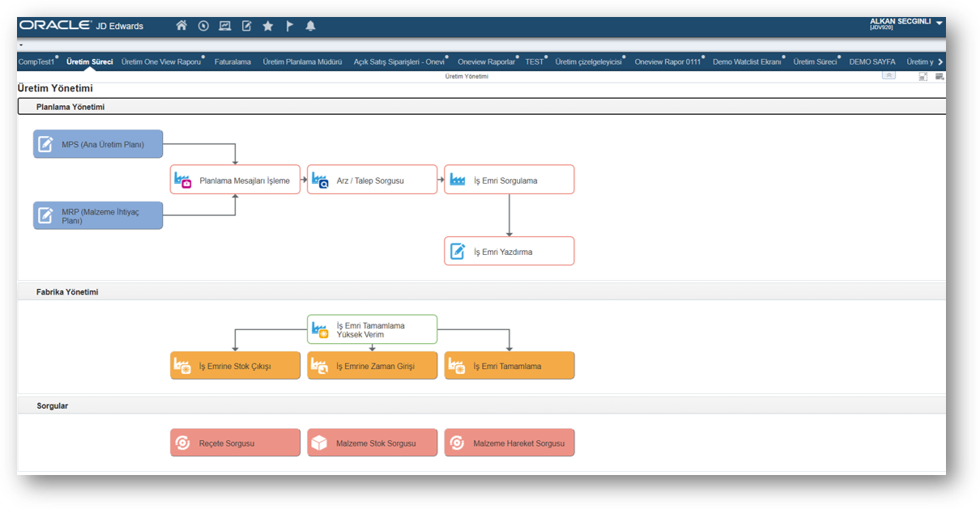Screen dimensions: 980x509
Task: Open İş Emri Tamamlama Yüksek Verim
Action: [373, 329]
